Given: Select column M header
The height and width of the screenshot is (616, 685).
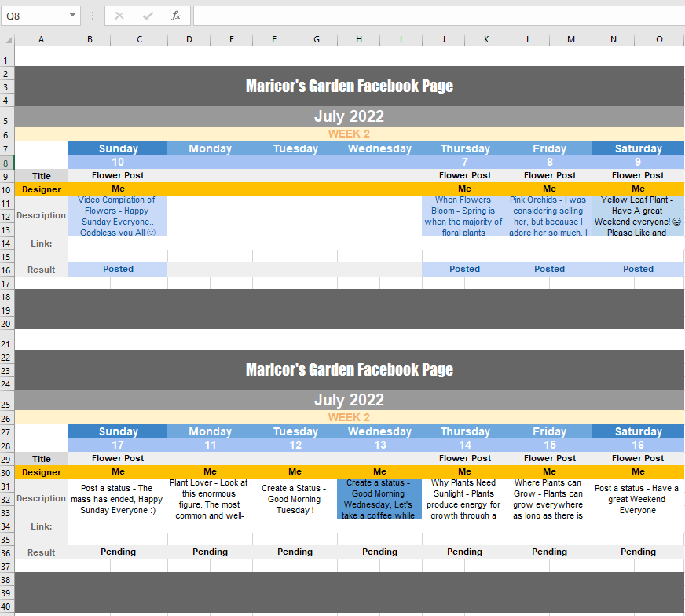Looking at the screenshot, I should 570,40.
